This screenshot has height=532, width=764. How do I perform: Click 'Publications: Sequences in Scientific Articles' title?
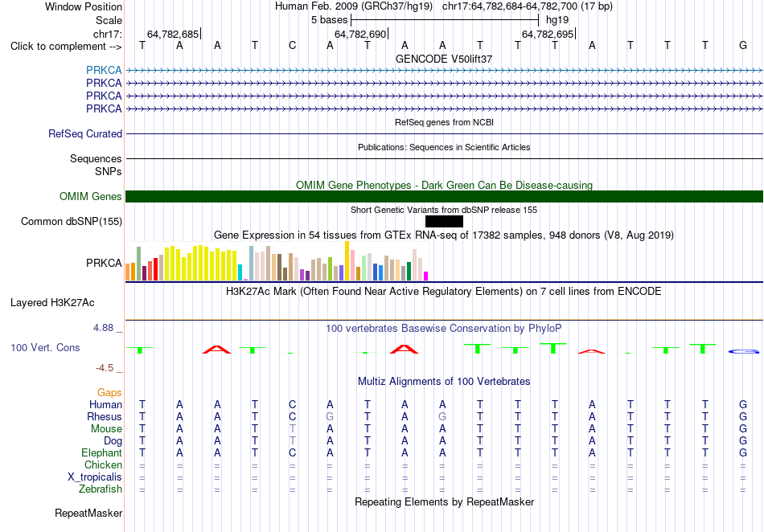pyautogui.click(x=444, y=147)
